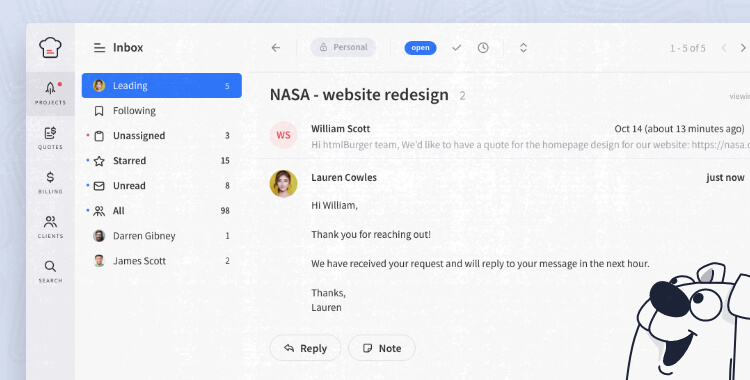750x380 pixels.
Task: Snooze the conversation with clock icon
Action: (483, 47)
